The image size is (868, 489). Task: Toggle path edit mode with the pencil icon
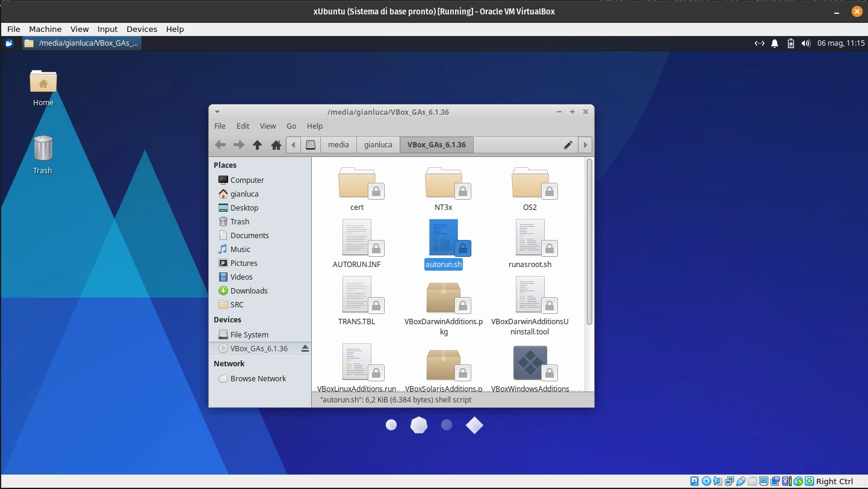coord(568,145)
